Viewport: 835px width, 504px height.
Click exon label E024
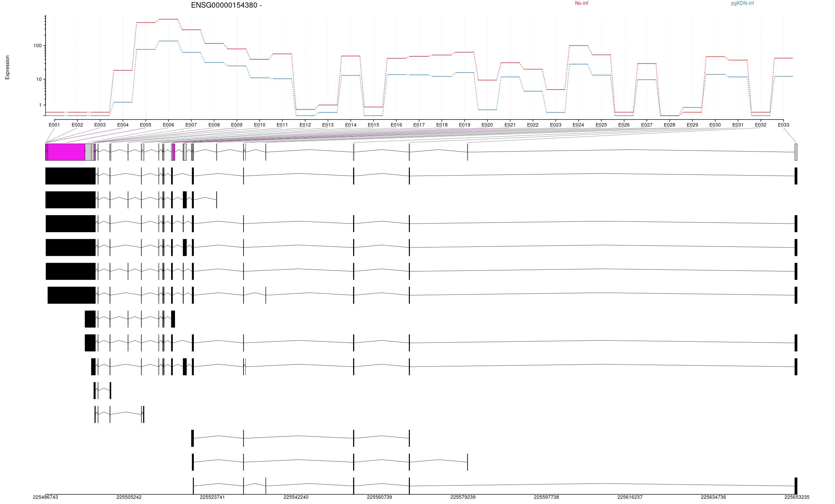[578, 125]
